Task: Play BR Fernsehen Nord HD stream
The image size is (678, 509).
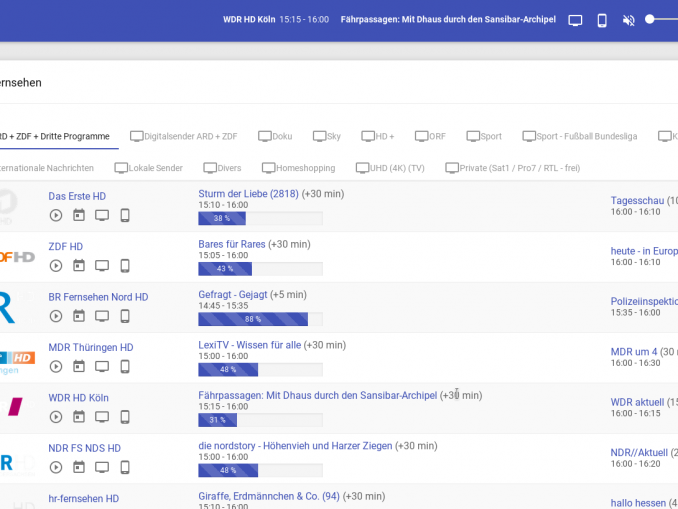Action: point(56,316)
